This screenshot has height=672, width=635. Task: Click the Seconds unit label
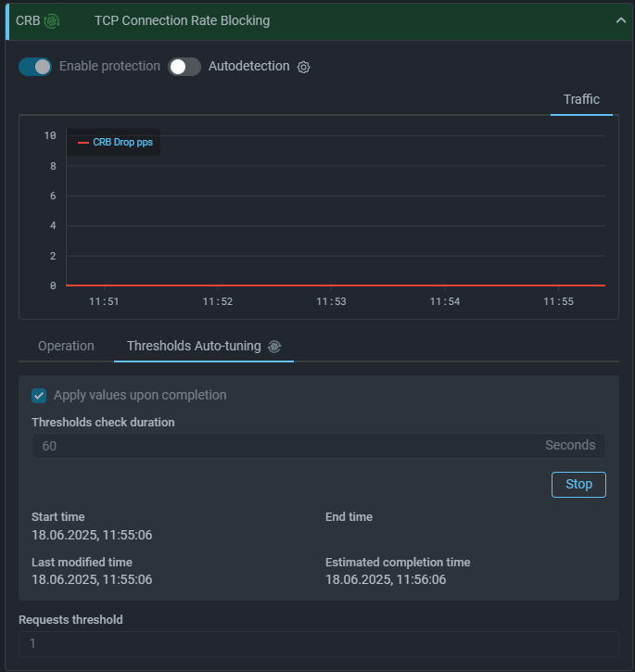coord(569,446)
